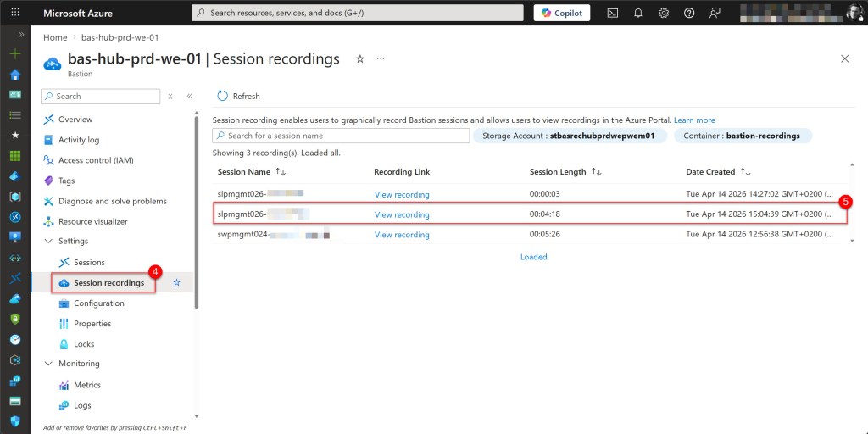Screen dimensions: 868x434
Task: Collapse the Settings section
Action: [49, 242]
